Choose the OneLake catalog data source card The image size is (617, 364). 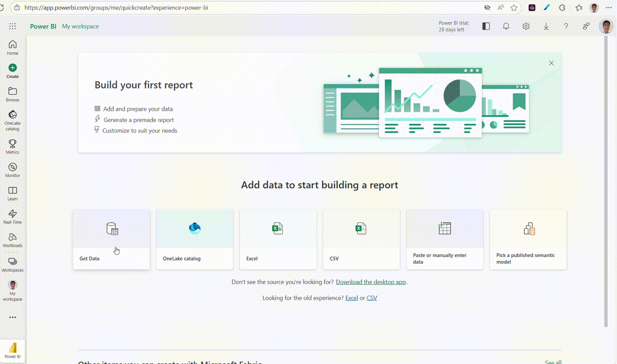pyautogui.click(x=195, y=239)
